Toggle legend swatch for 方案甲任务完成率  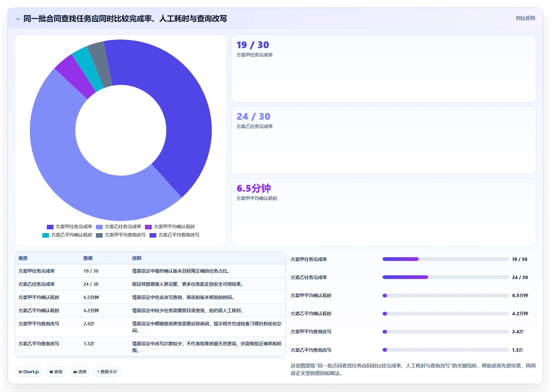50,227
